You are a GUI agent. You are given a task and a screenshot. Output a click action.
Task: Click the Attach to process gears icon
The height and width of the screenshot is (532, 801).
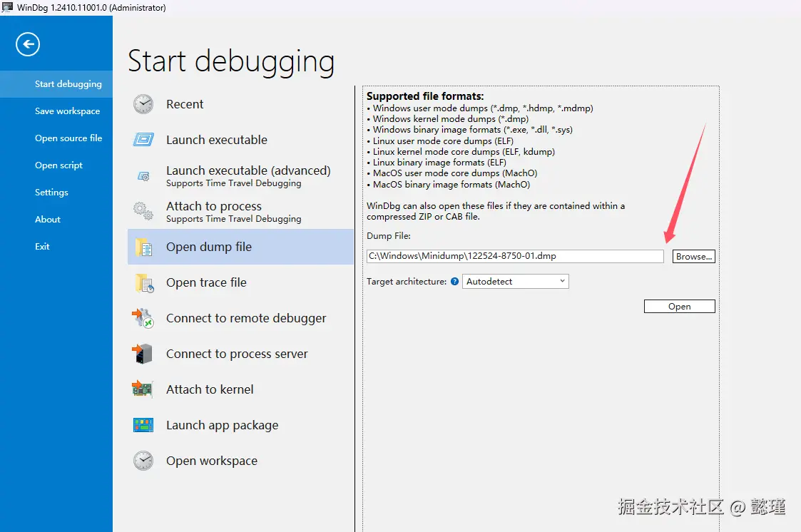click(143, 211)
